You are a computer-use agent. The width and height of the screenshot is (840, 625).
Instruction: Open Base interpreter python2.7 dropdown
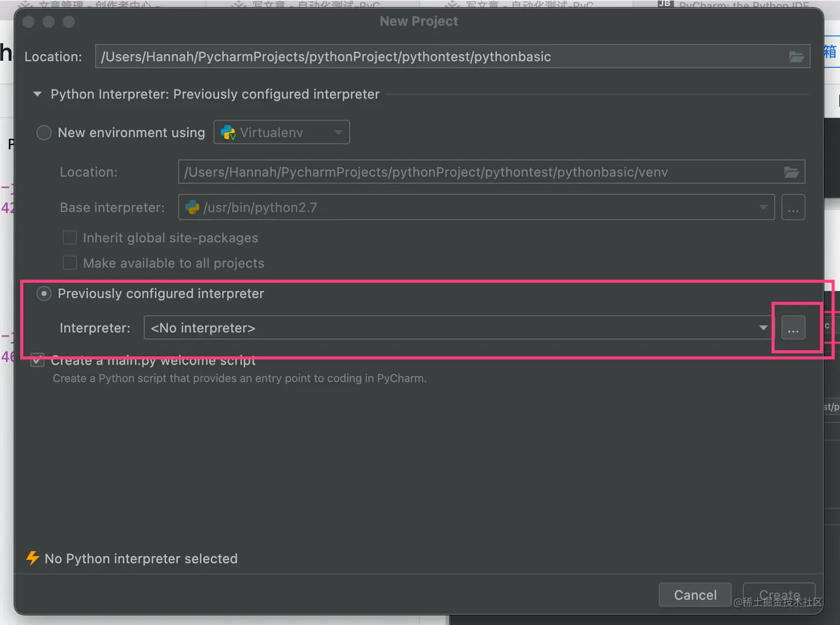tap(476, 208)
